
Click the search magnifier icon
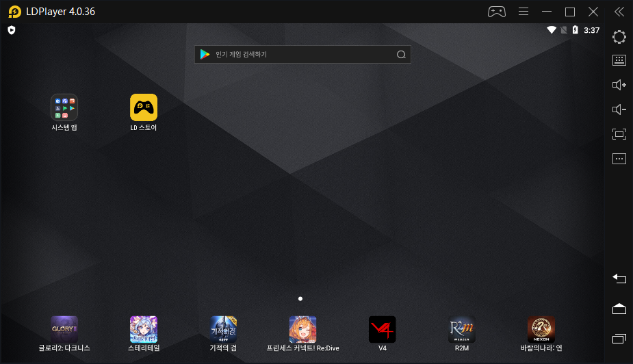coord(401,55)
